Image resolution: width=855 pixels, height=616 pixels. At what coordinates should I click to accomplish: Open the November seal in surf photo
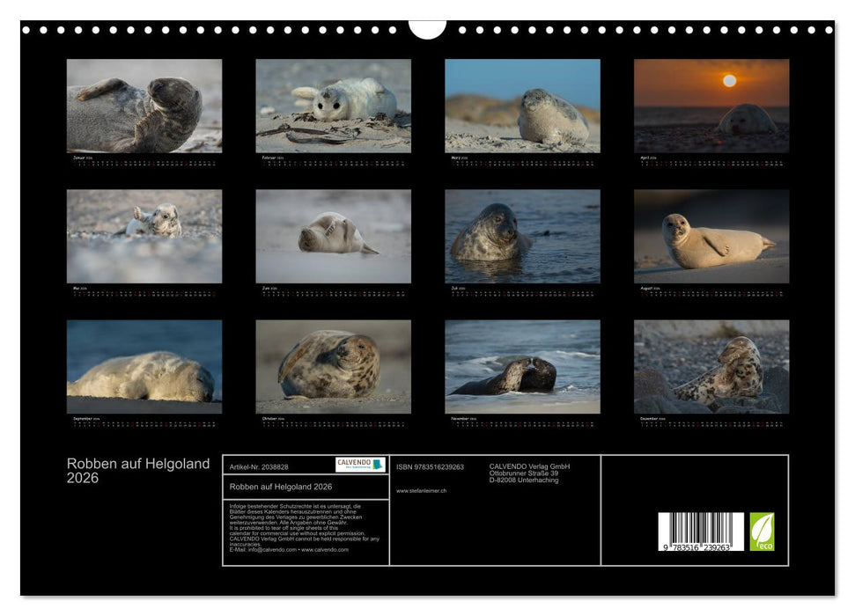522,366
